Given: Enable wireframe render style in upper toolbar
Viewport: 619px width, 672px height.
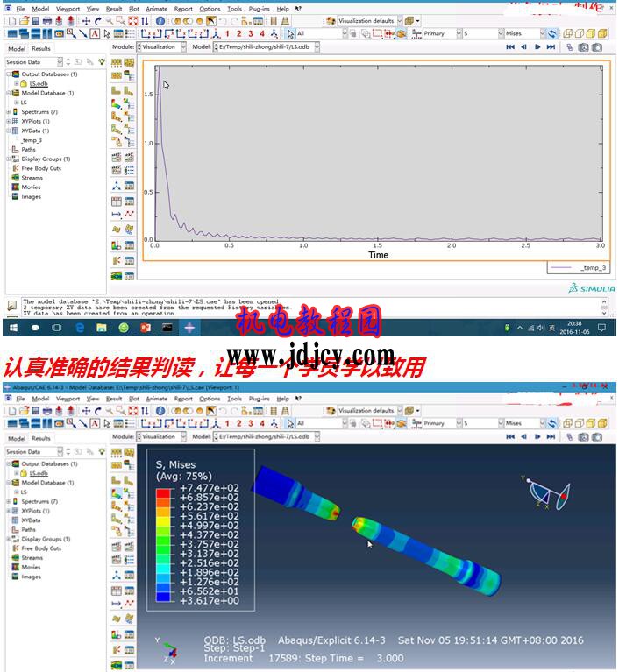Looking at the screenshot, I should [x=568, y=33].
